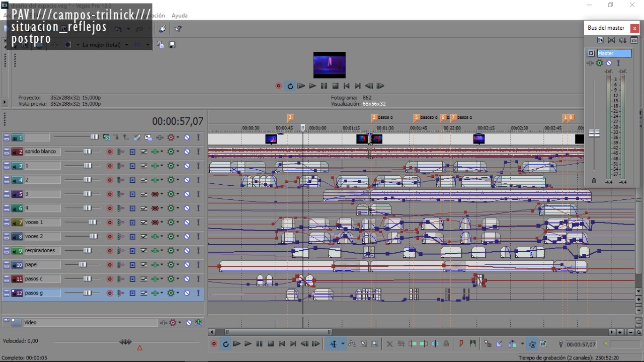Mute the 'sonido blanco' track

pos(187,152)
